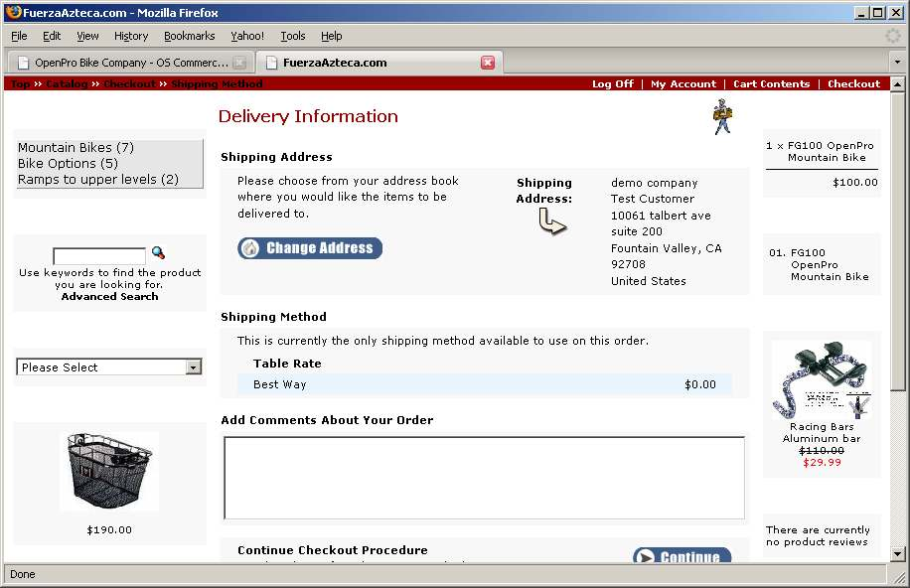Open the Bookmarks menu
This screenshot has width=910, height=588.
189,36
